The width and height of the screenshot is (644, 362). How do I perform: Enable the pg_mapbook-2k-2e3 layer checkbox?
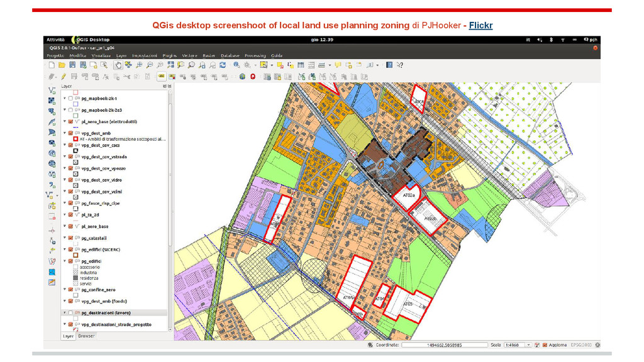pyautogui.click(x=70, y=110)
